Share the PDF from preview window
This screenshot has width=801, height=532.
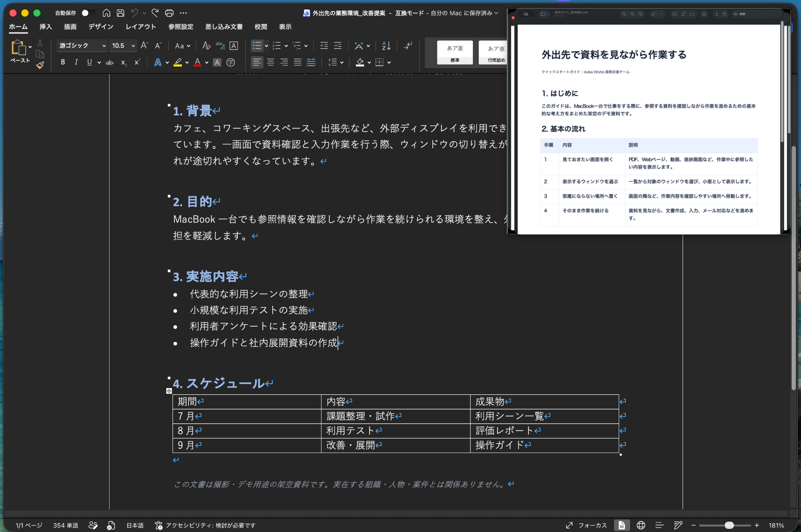[724, 14]
